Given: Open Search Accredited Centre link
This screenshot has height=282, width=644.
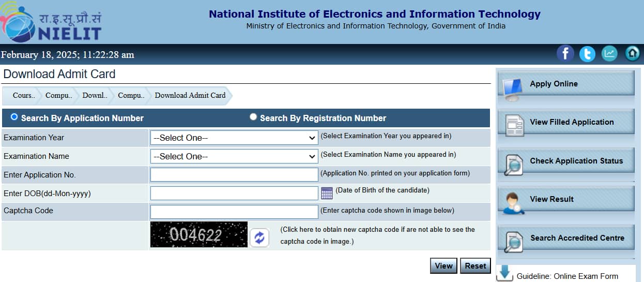Looking at the screenshot, I should click(x=577, y=238).
